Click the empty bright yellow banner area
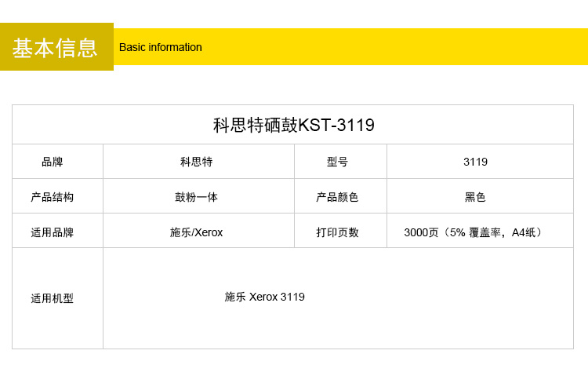588x365 pixels. [392, 47]
